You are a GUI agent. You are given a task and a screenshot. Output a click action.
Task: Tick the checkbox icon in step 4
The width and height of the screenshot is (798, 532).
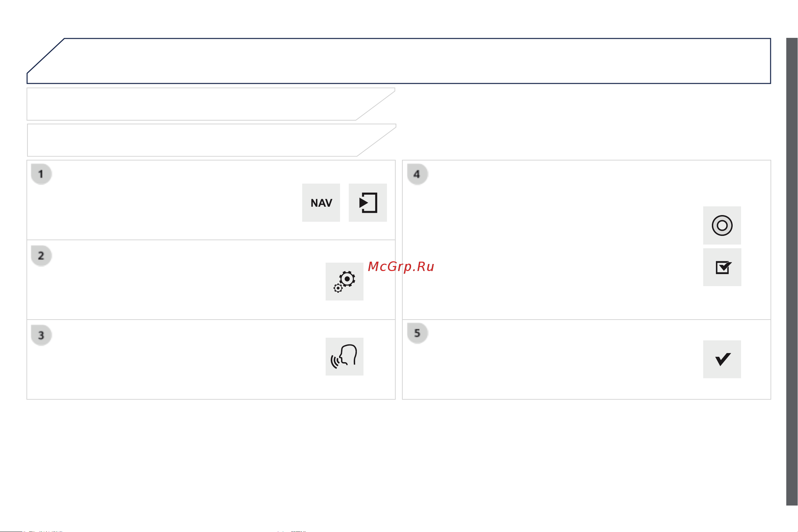tap(722, 267)
